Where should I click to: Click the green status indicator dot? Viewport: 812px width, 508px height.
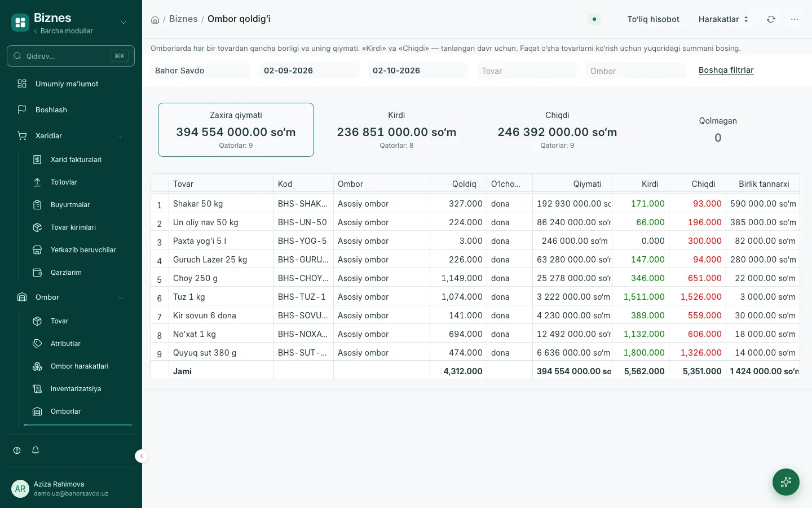pos(594,19)
